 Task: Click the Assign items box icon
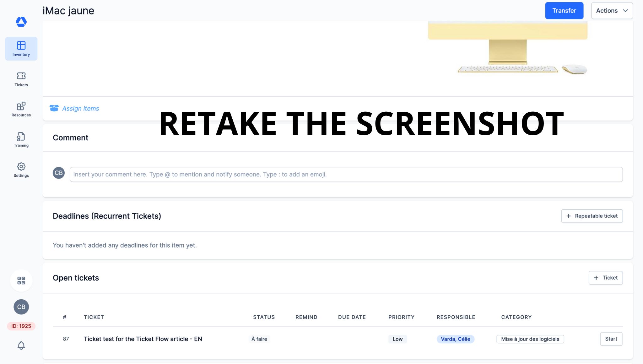[x=54, y=108]
